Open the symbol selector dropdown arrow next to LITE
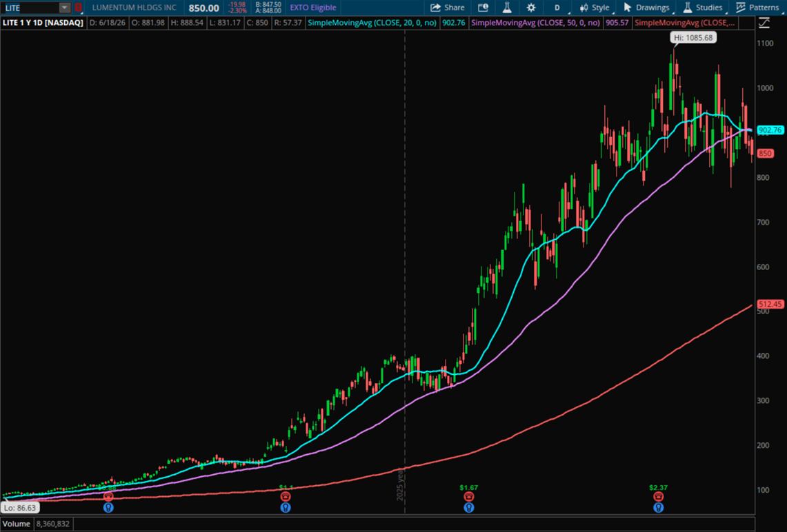This screenshot has width=787, height=532. pos(64,8)
